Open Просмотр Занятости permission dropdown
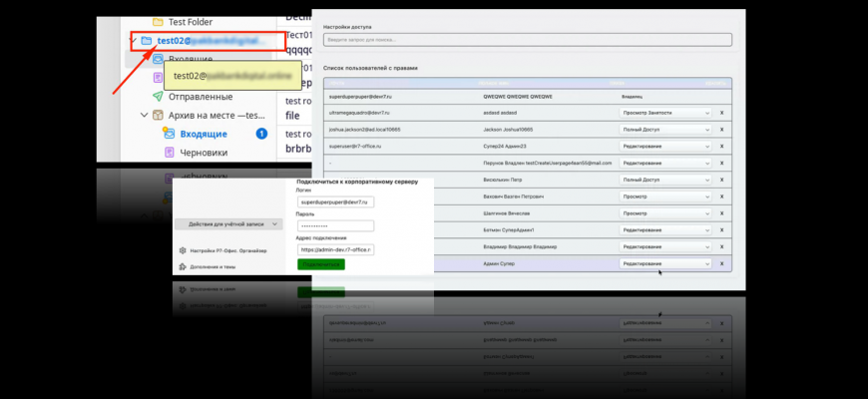This screenshot has height=399, width=868. pyautogui.click(x=664, y=113)
